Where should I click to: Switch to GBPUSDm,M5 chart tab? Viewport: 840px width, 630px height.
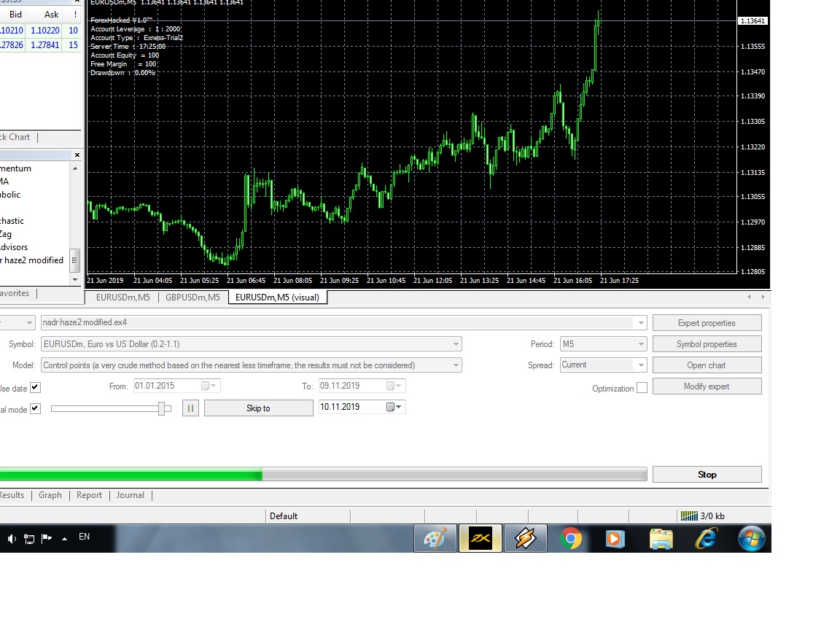(x=192, y=297)
